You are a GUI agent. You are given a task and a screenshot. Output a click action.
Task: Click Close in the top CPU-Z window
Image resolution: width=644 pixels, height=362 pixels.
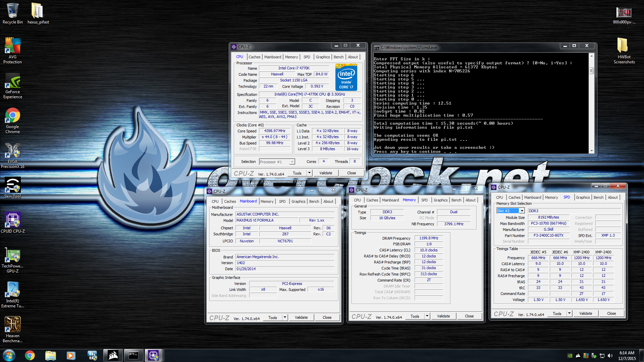352,173
